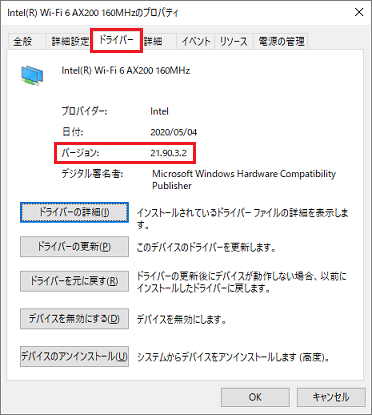Click the uninstall description text ending with (高度)
Image resolution: width=372 pixels, height=415 pixels.
(x=233, y=357)
